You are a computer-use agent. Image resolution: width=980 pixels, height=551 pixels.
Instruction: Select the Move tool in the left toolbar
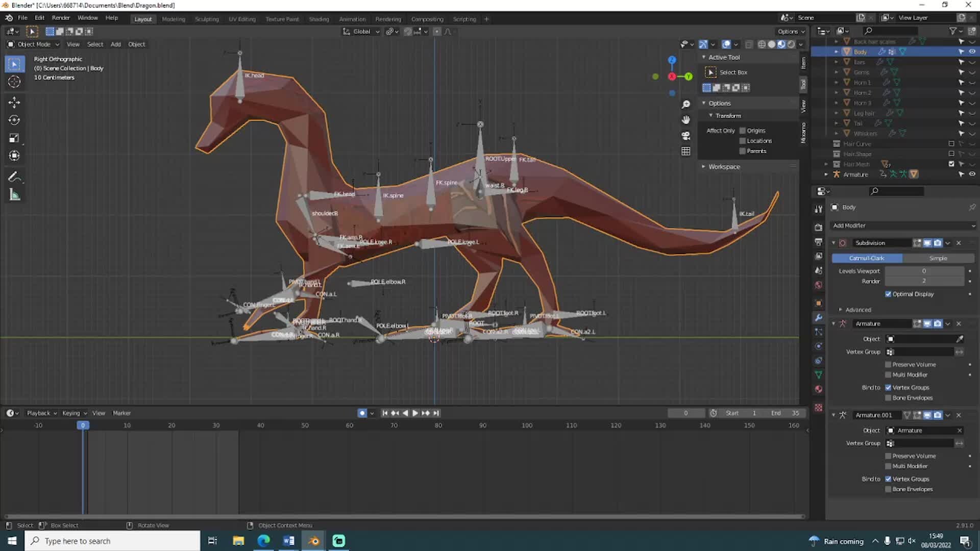(14, 103)
